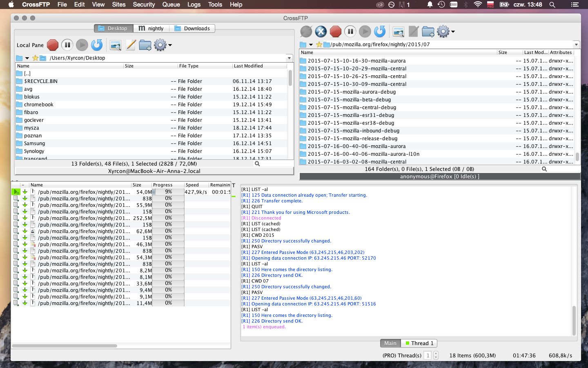The image size is (588, 368).
Task: Select the queued 252,5M transfer row
Action: (121, 218)
